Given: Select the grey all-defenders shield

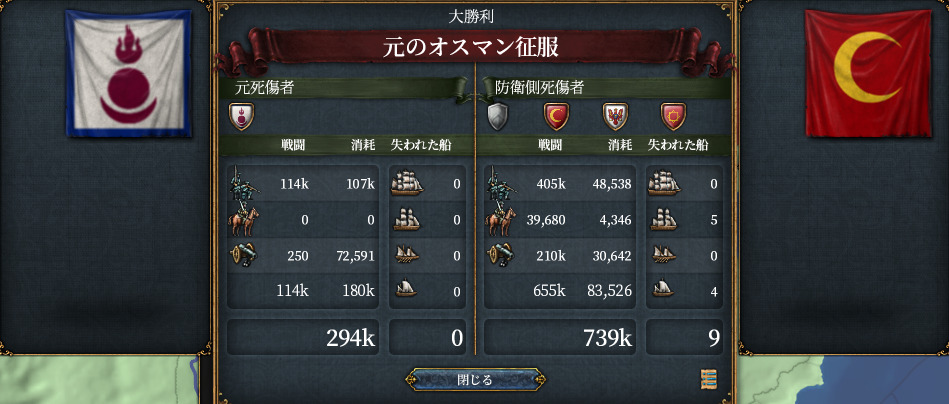Looking at the screenshot, I should pos(497,116).
